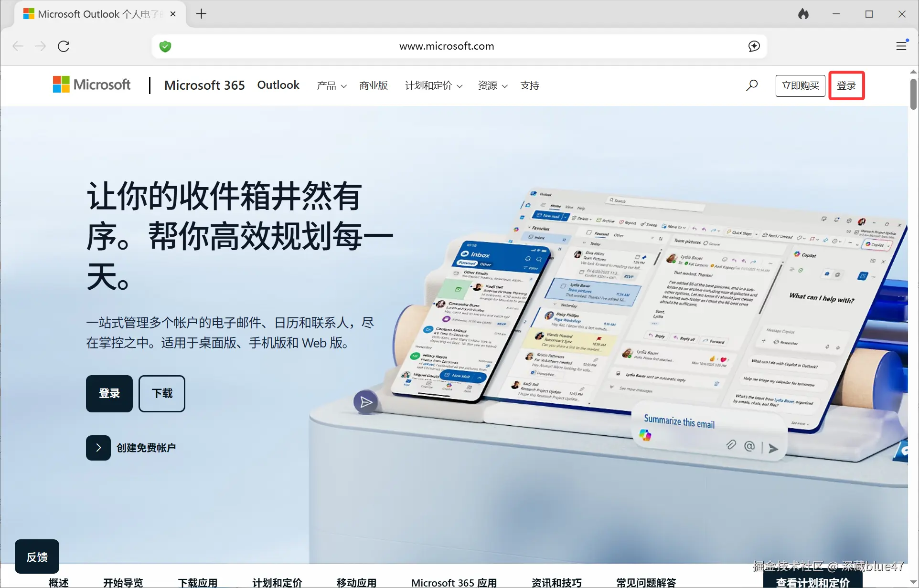Click the AI assistant icon in address bar

754,46
